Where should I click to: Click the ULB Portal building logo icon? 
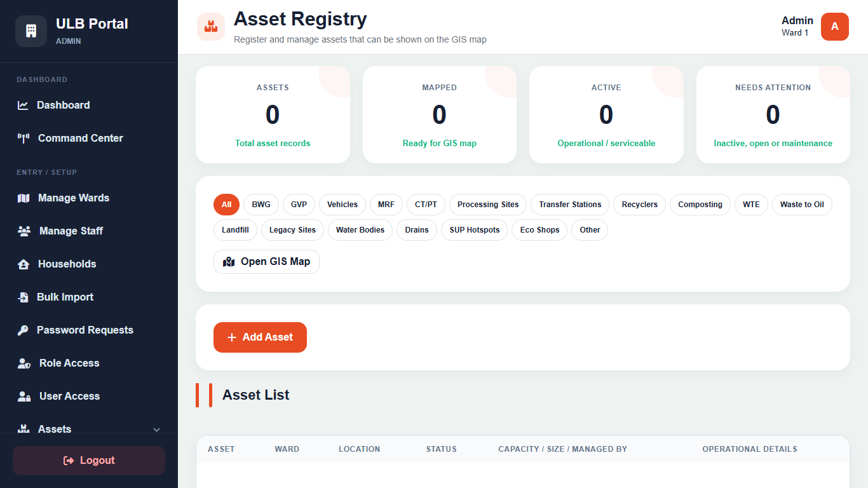(31, 31)
